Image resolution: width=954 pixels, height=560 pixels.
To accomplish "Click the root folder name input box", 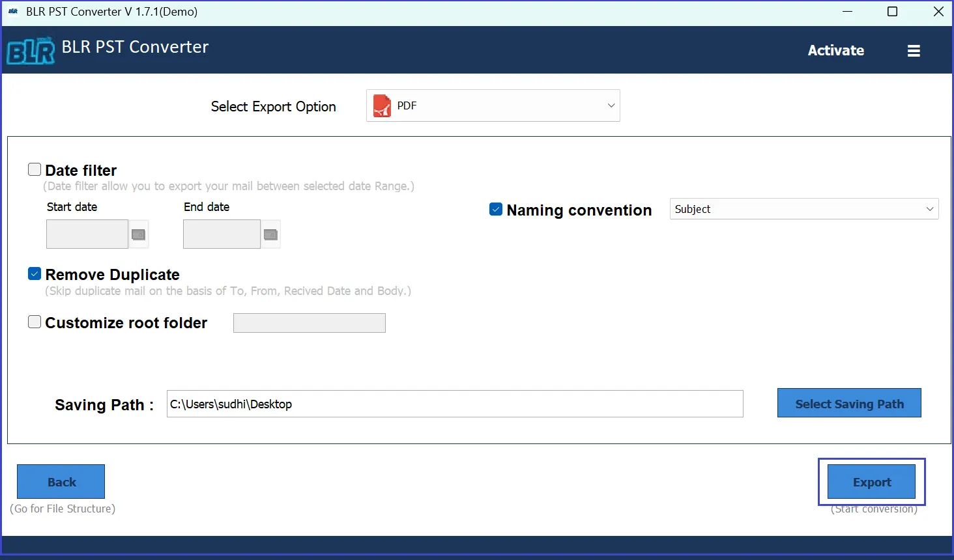I will [x=309, y=322].
